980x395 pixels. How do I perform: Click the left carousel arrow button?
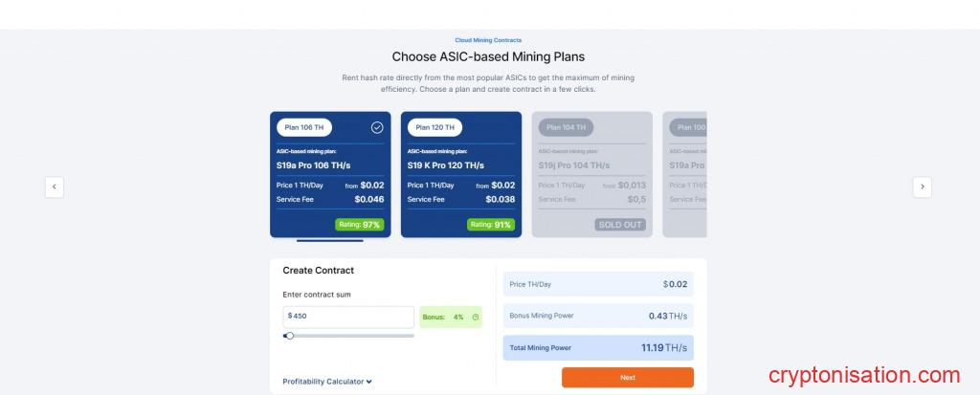55,187
